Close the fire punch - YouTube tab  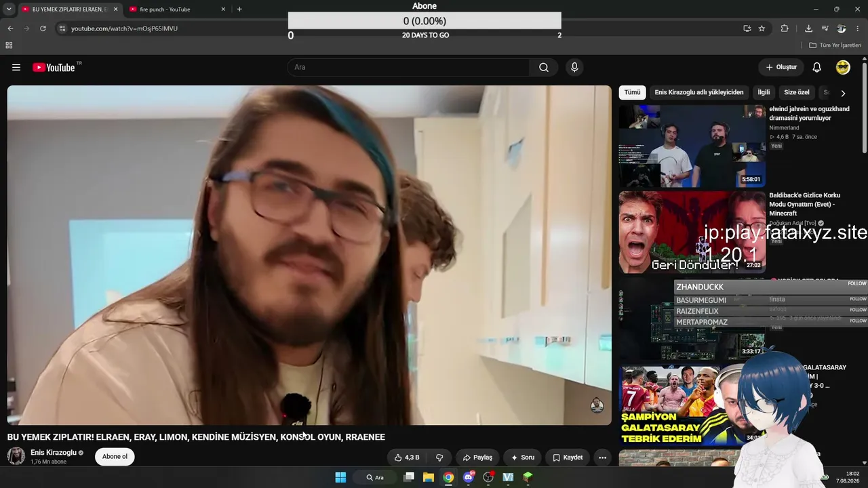[x=223, y=9]
